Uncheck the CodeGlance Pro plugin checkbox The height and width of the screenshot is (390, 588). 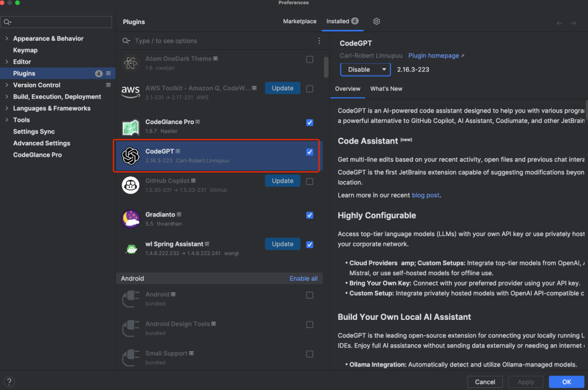tap(309, 122)
